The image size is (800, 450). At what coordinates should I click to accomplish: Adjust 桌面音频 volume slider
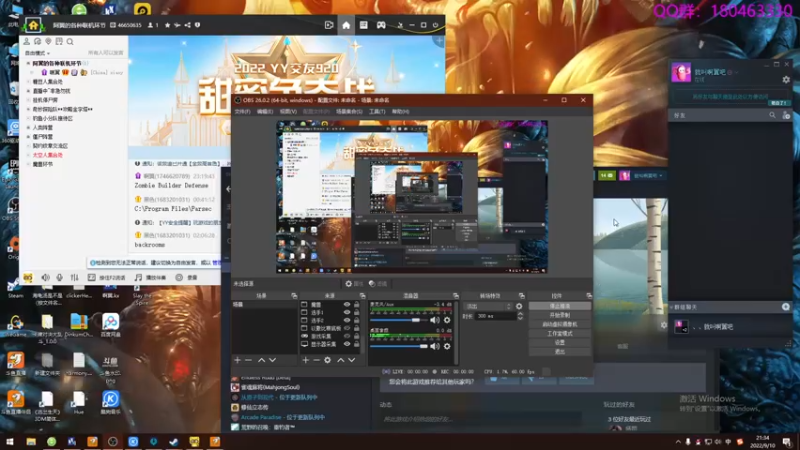coord(399,346)
